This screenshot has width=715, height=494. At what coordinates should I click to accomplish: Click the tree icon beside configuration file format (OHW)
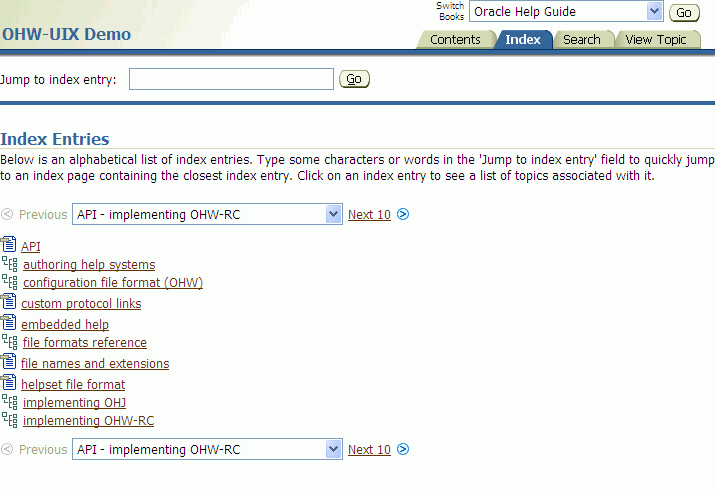pyautogui.click(x=10, y=282)
